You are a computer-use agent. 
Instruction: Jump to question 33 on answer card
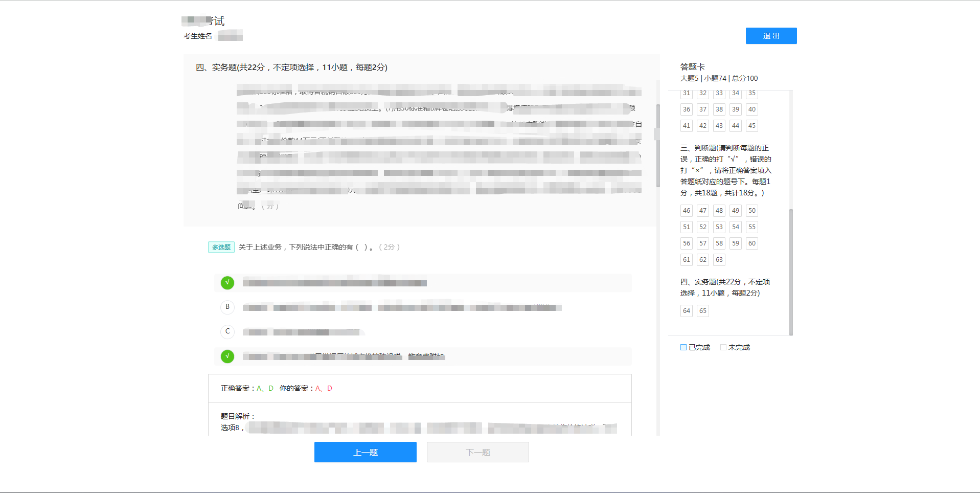719,93
